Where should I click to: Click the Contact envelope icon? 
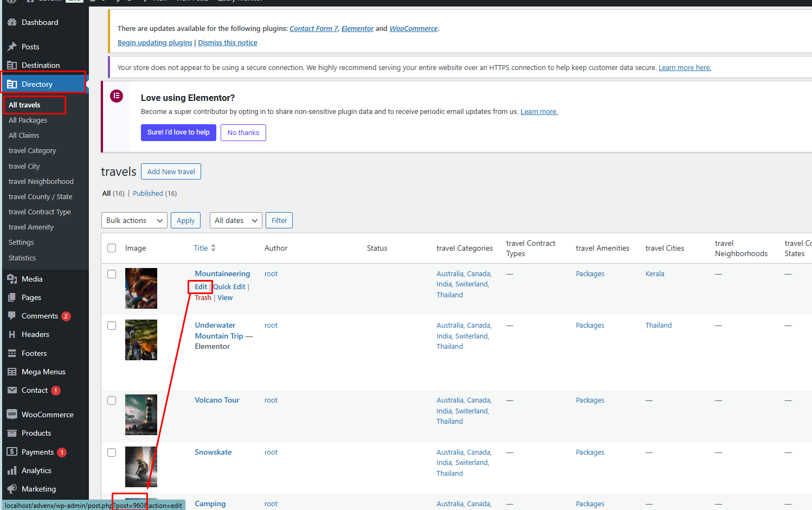tap(12, 390)
